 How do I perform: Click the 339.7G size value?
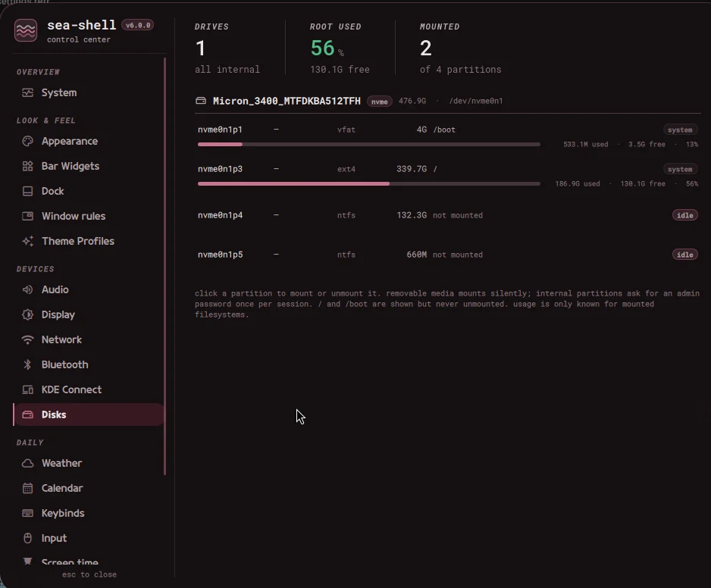[412, 169]
